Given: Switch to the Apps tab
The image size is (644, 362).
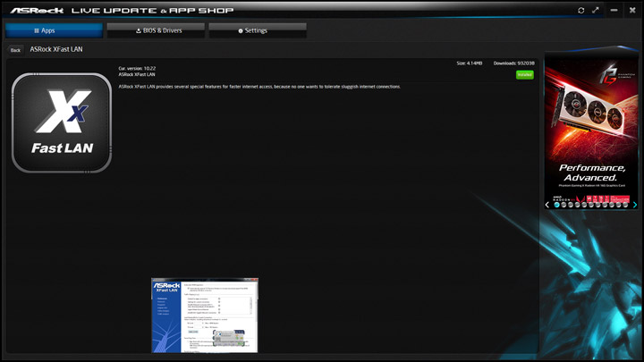Looking at the screenshot, I should [54, 30].
